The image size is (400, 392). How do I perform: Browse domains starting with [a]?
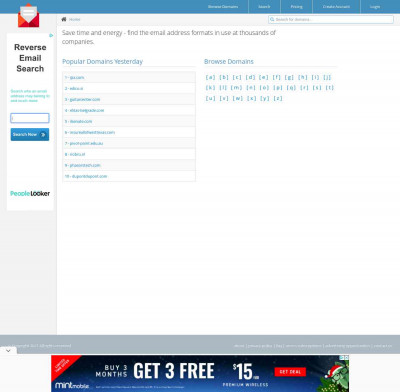[210, 77]
